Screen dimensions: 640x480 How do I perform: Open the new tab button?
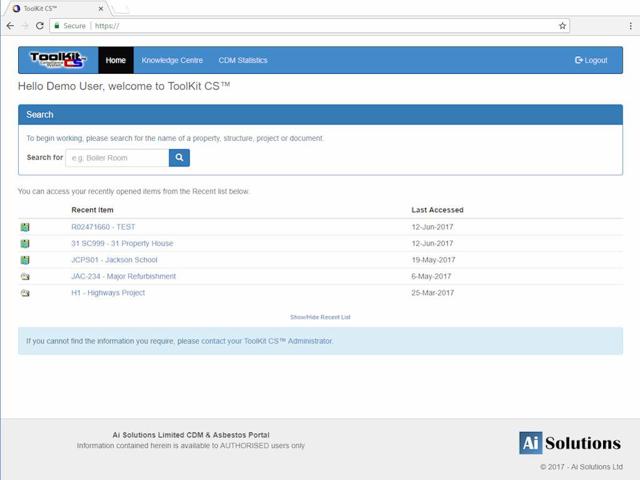click(x=121, y=8)
